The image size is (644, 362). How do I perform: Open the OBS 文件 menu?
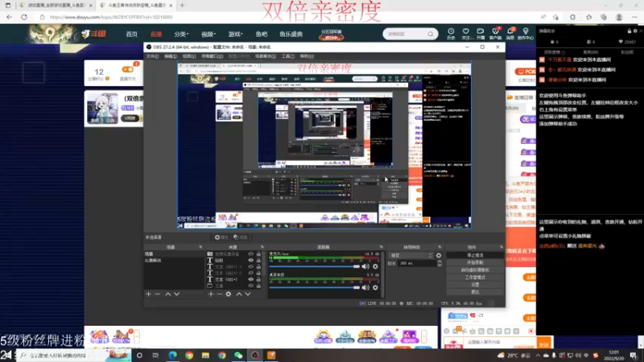(x=152, y=56)
